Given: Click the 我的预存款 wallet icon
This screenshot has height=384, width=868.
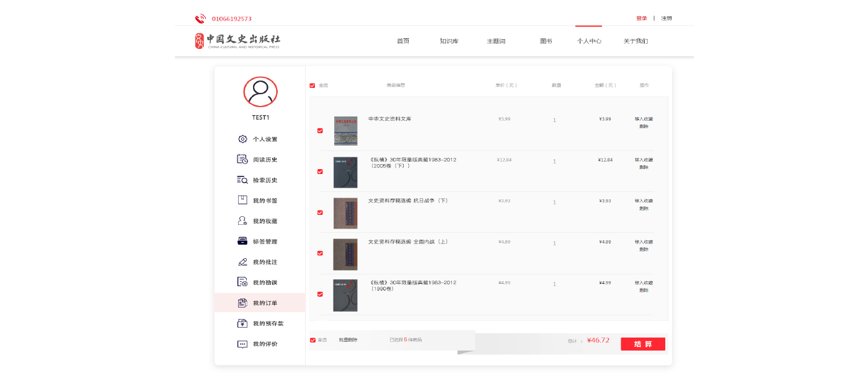Looking at the screenshot, I should pyautogui.click(x=242, y=323).
